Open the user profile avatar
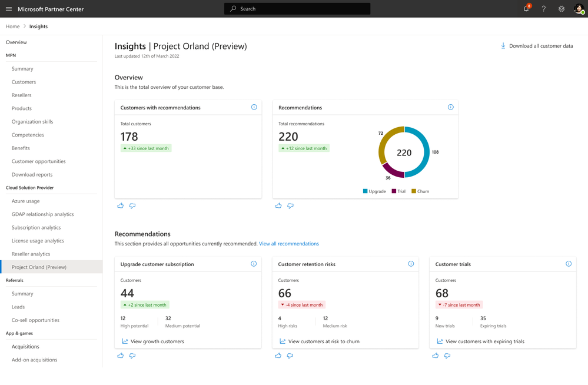This screenshot has height=385, width=588. coord(579,9)
